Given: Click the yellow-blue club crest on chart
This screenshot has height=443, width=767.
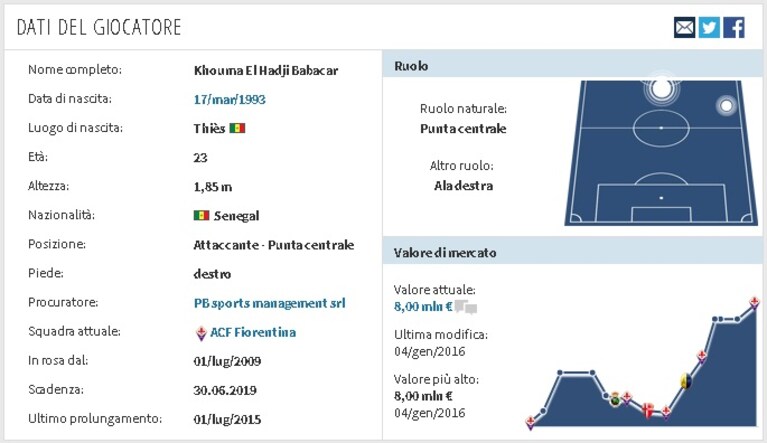Looking at the screenshot, I should (x=686, y=380).
